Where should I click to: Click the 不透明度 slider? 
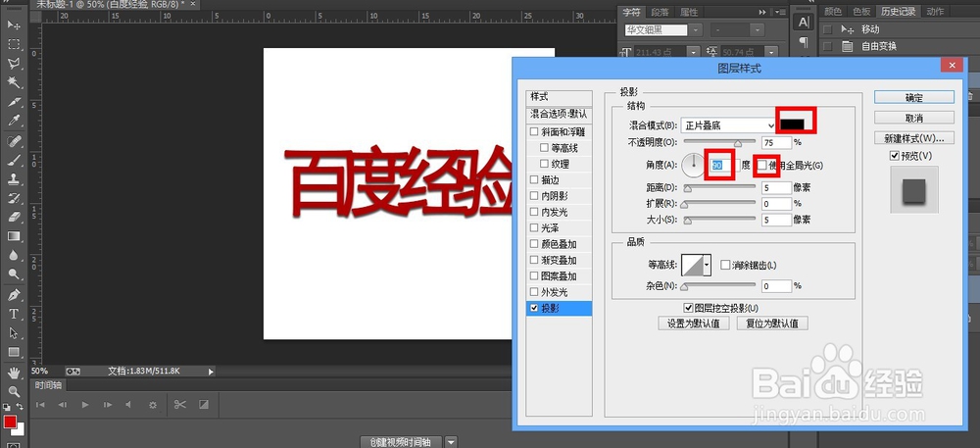(717, 143)
